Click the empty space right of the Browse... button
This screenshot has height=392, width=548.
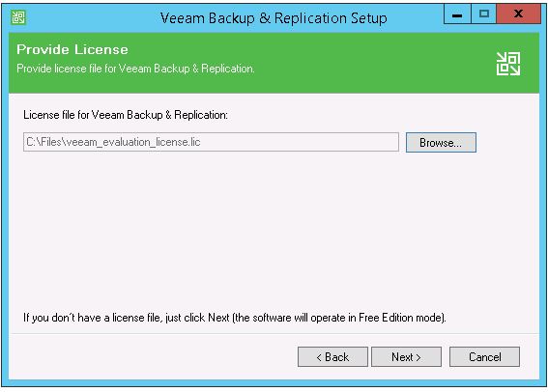(x=506, y=143)
